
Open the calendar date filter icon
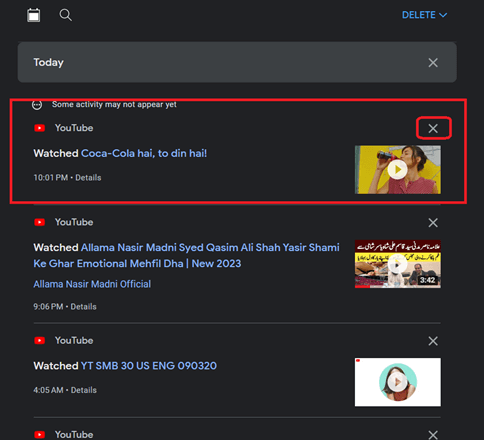[x=34, y=15]
